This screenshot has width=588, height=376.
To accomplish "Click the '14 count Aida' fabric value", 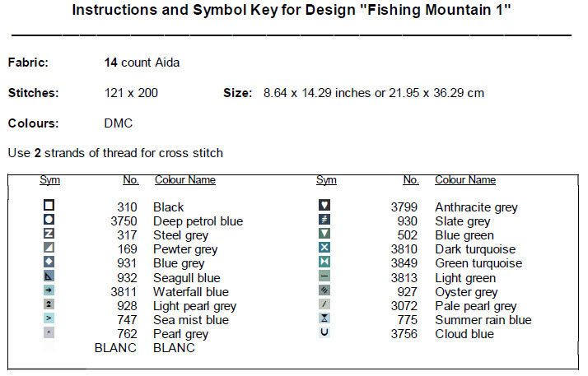I will coord(142,63).
